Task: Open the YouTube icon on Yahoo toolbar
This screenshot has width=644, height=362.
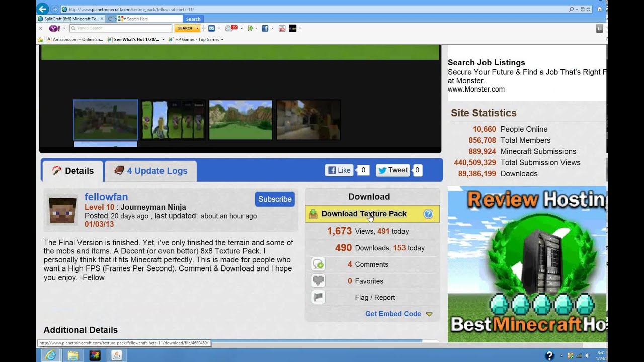Action: click(x=282, y=28)
